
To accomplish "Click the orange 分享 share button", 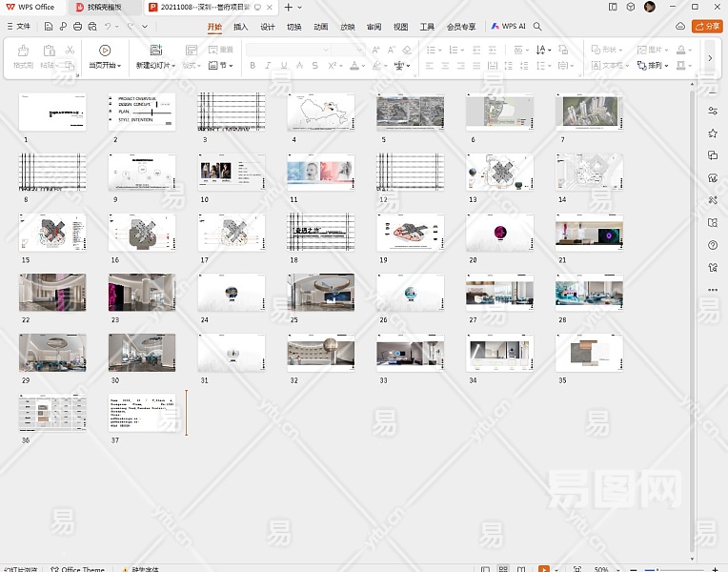I will 707,27.
